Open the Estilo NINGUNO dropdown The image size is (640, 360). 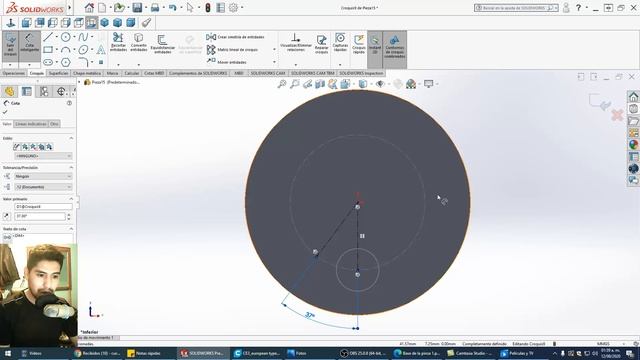(43, 156)
